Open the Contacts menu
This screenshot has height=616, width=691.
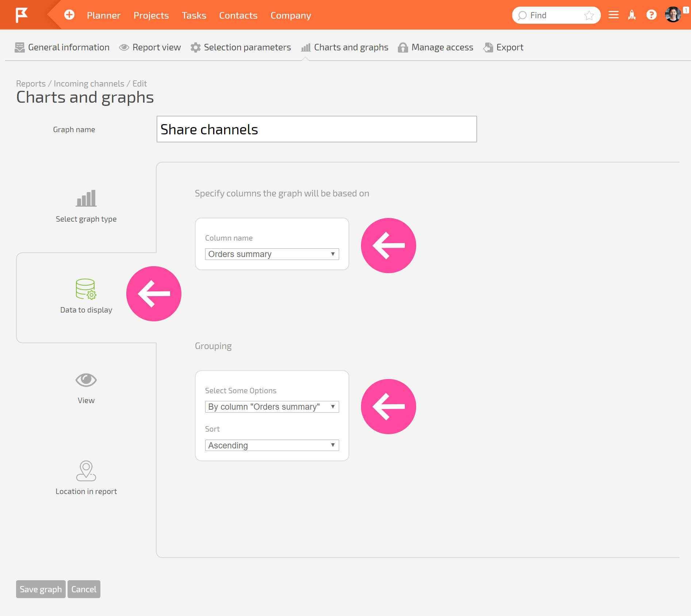coord(238,15)
